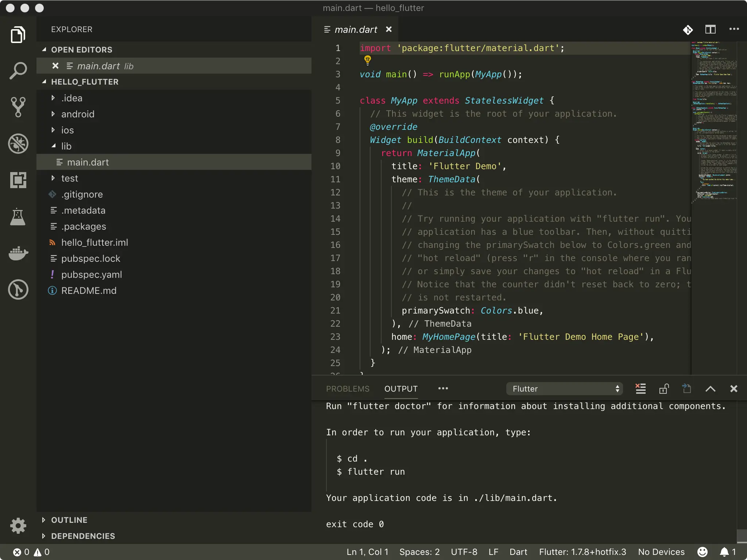The height and width of the screenshot is (560, 747).
Task: Expand the android folder
Action: tap(78, 114)
